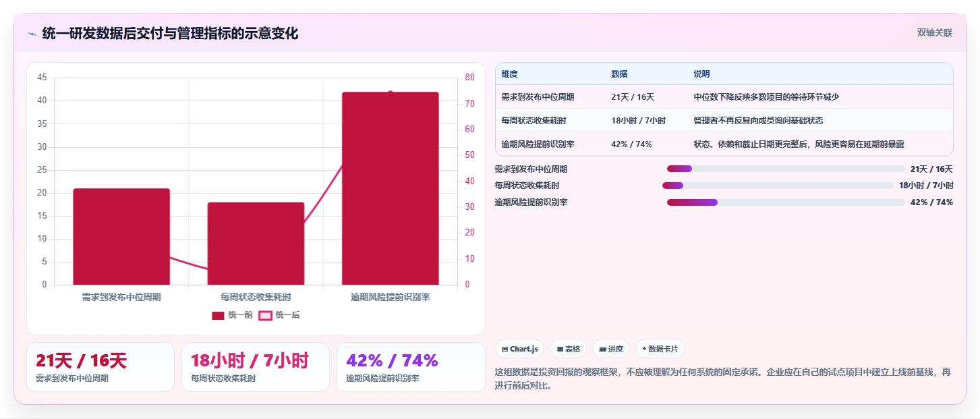Click the table cell 逾期风险提前识别率
Viewport: 980px width, 419px height.
click(x=538, y=144)
